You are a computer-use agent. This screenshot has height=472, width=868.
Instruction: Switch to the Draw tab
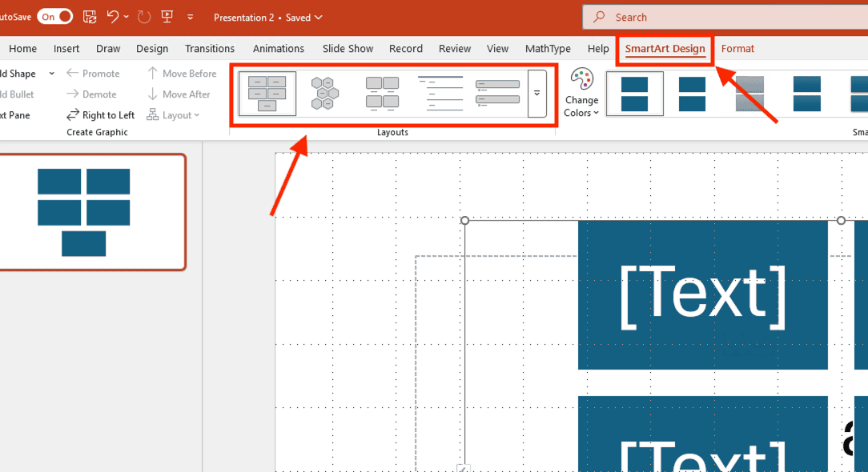pyautogui.click(x=108, y=49)
